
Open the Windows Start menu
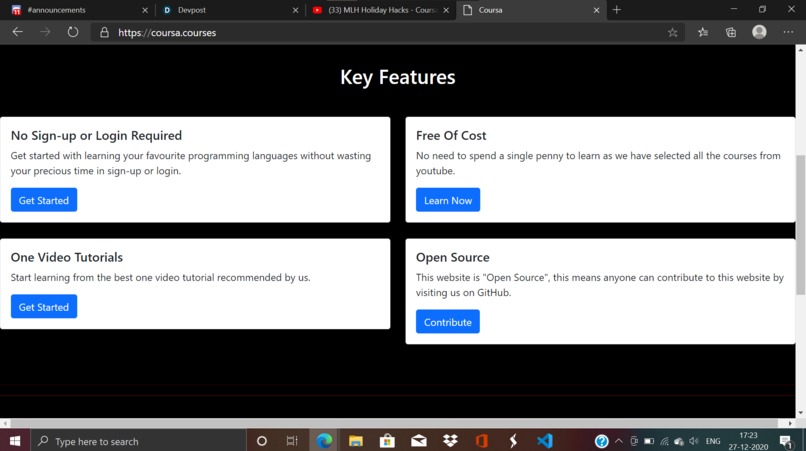coord(15,441)
